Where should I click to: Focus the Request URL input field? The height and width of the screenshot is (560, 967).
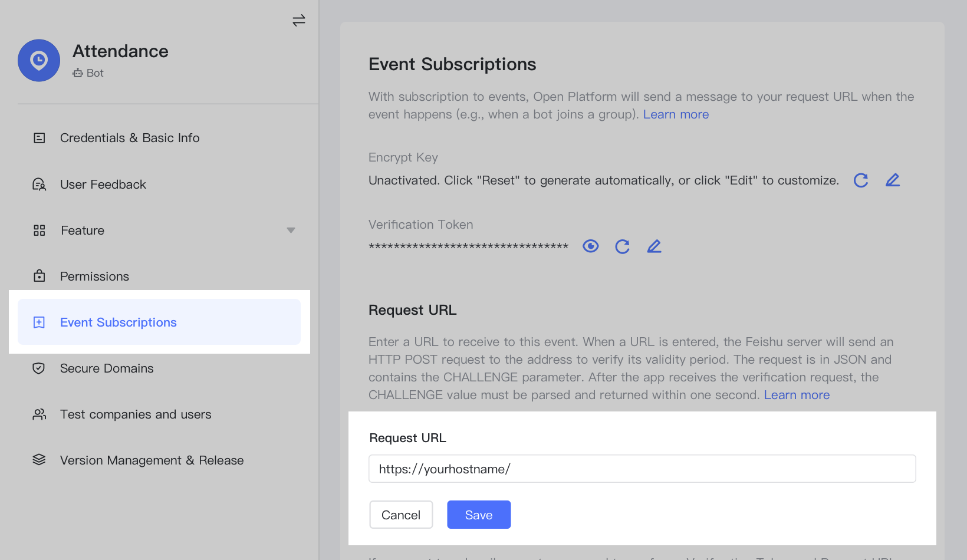[x=642, y=469]
